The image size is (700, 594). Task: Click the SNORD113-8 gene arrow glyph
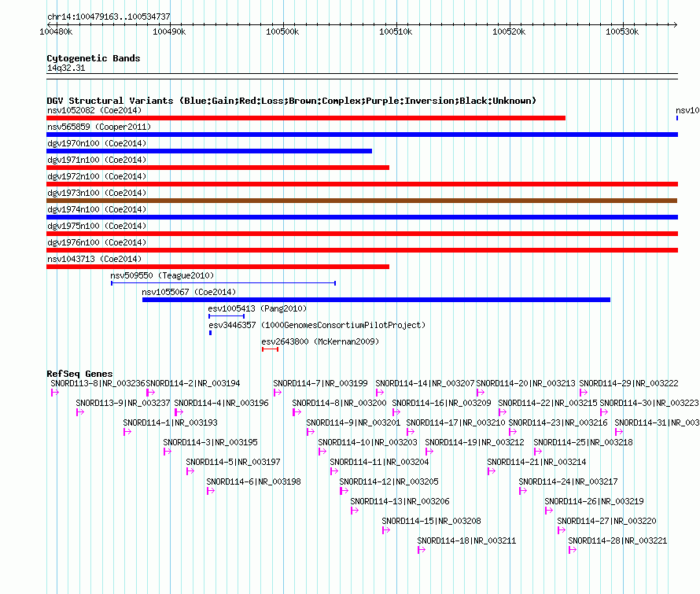[x=55, y=393]
